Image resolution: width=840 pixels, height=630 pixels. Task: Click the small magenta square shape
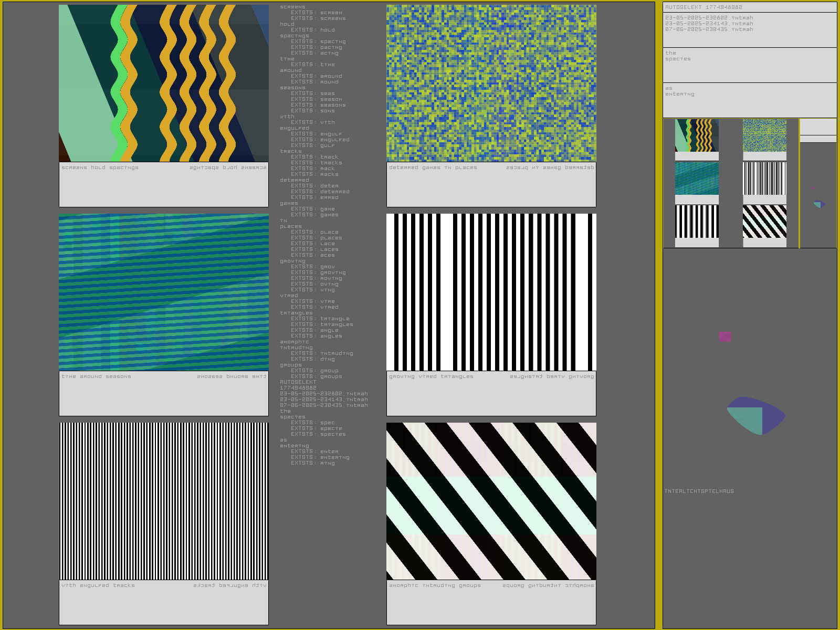[725, 337]
